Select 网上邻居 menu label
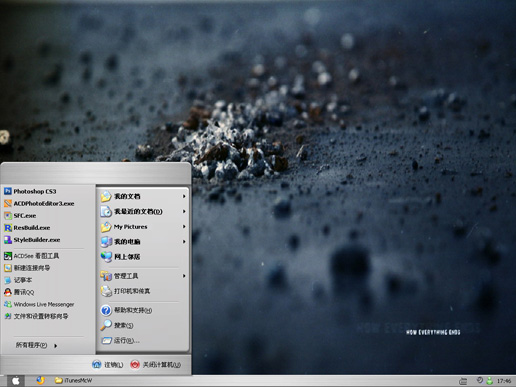Screen dimensions: 516x387 point(127,257)
